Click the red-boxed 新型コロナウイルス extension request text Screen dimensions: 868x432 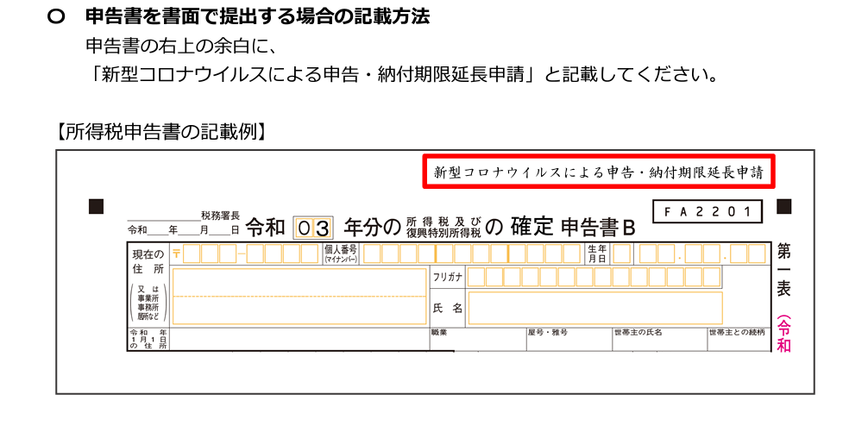tap(599, 172)
